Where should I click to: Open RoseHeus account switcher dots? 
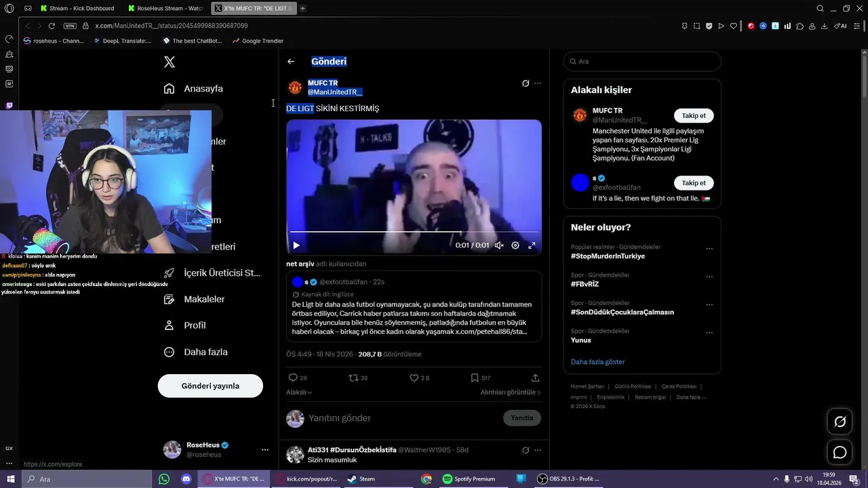pyautogui.click(x=264, y=449)
